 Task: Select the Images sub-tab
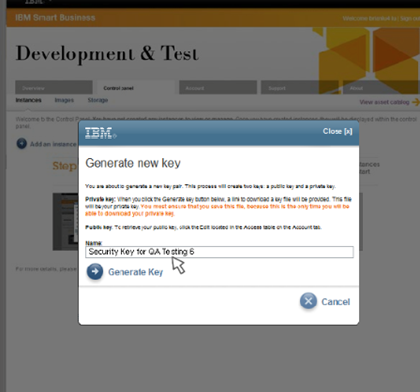tap(64, 100)
